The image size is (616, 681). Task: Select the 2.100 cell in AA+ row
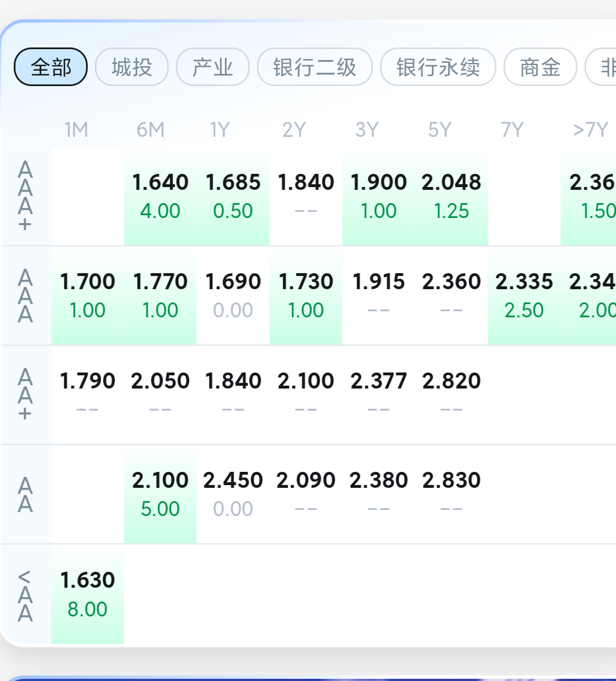pos(306,395)
